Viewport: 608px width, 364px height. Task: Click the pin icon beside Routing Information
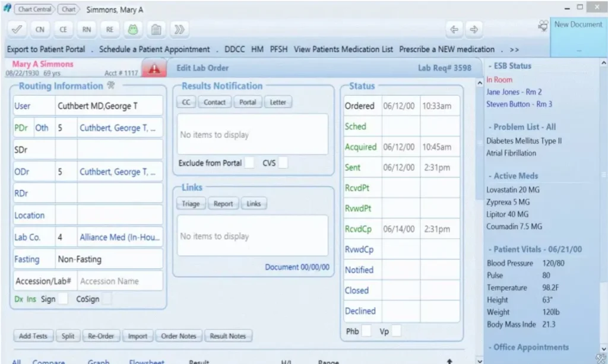pos(110,86)
